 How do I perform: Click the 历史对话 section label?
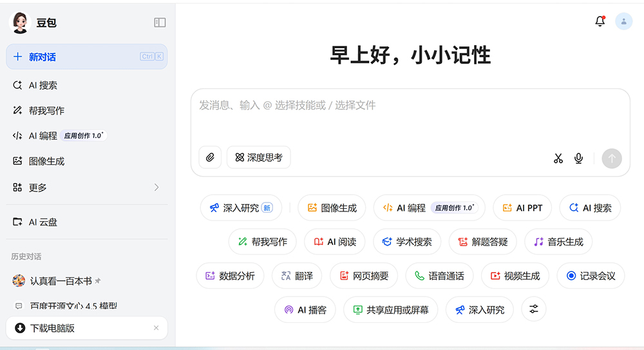pyautogui.click(x=26, y=257)
